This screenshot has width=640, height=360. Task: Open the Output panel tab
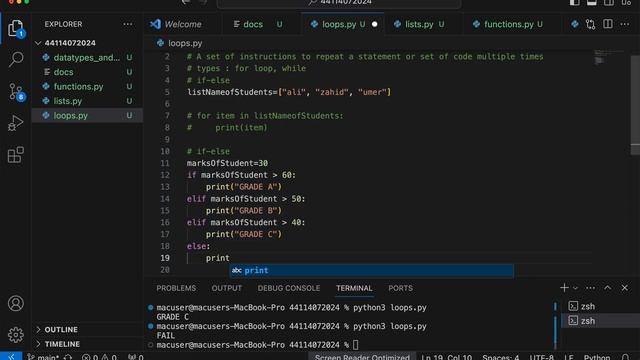(227, 288)
